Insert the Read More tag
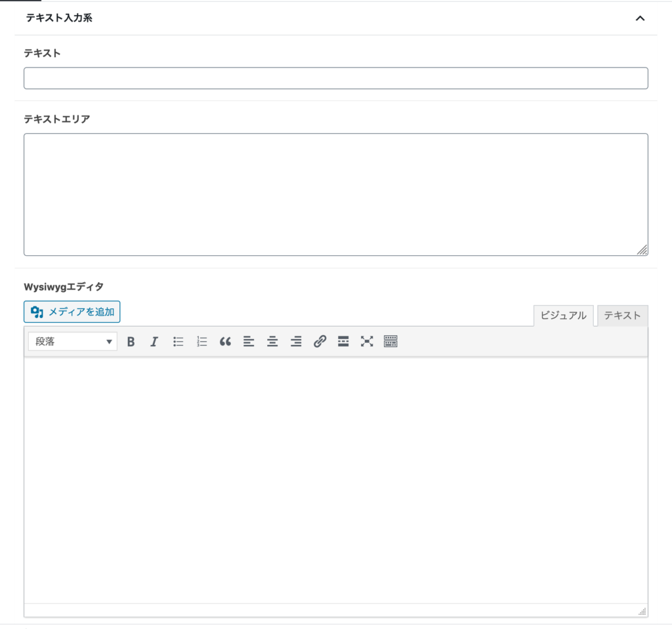This screenshot has height=629, width=672. [x=343, y=342]
